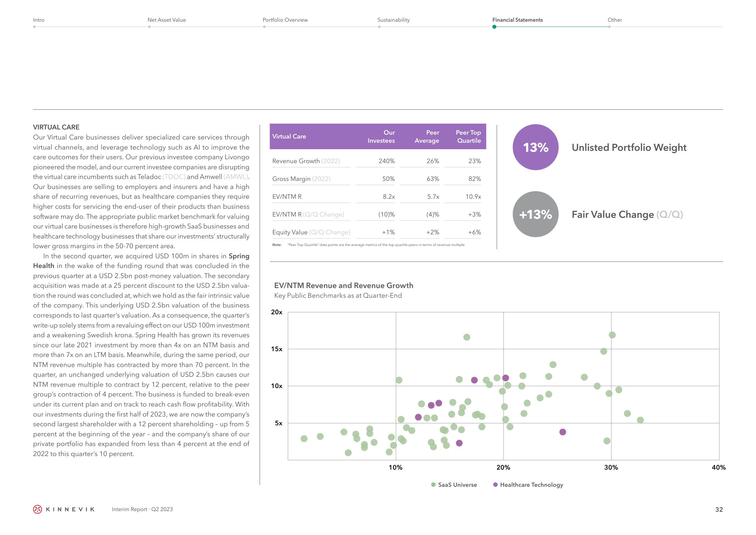
Task: Open the Sustainability section tab
Action: [x=394, y=20]
